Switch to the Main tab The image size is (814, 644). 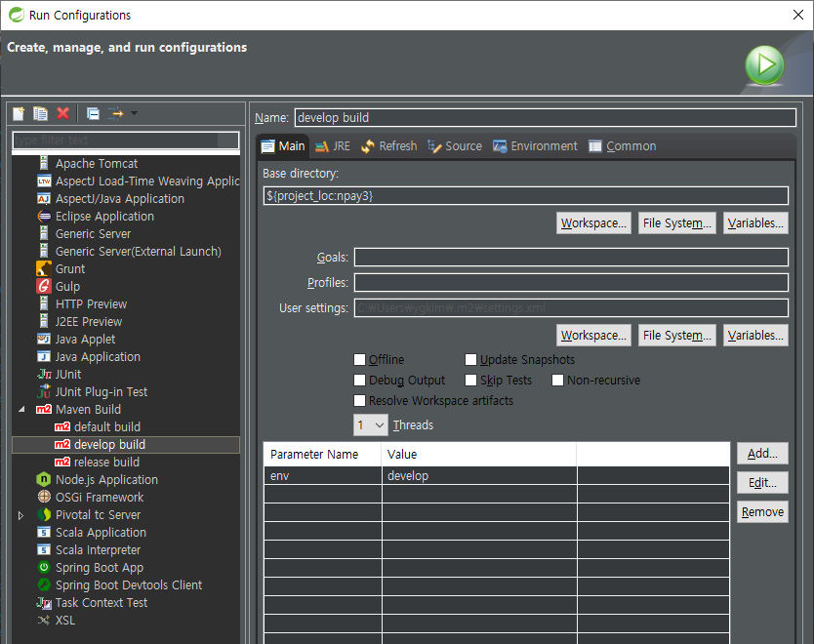[x=283, y=146]
